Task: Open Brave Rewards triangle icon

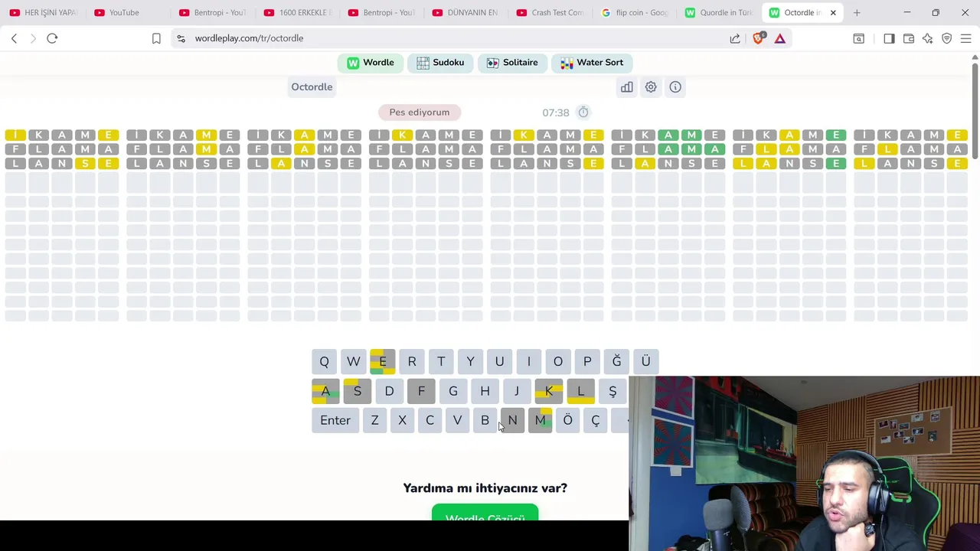Action: coord(780,38)
